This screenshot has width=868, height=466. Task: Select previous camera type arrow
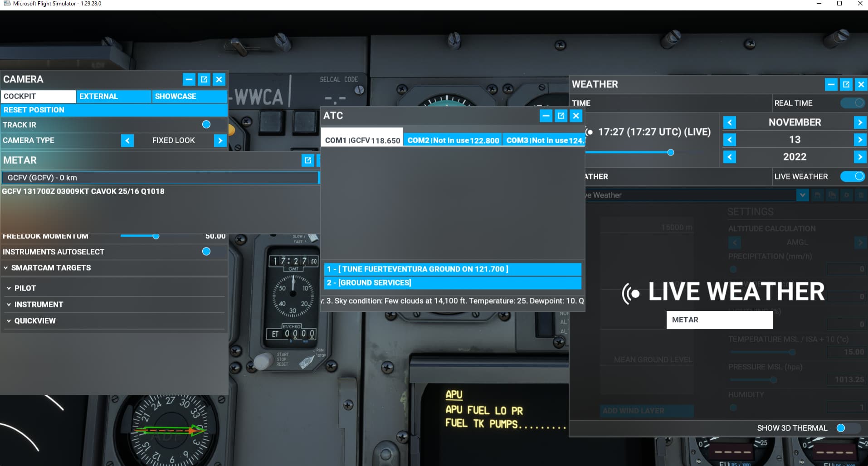(x=127, y=141)
